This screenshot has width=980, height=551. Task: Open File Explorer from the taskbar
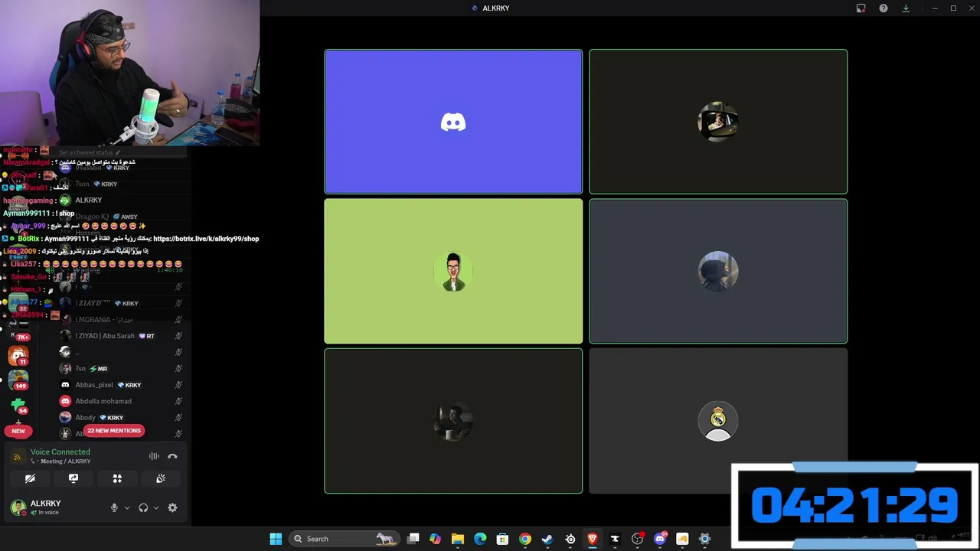[458, 539]
